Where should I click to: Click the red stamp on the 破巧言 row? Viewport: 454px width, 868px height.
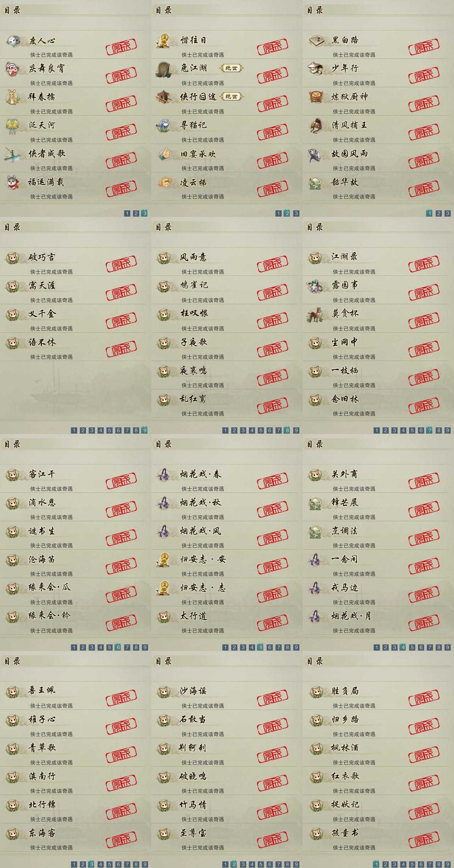[x=121, y=264]
